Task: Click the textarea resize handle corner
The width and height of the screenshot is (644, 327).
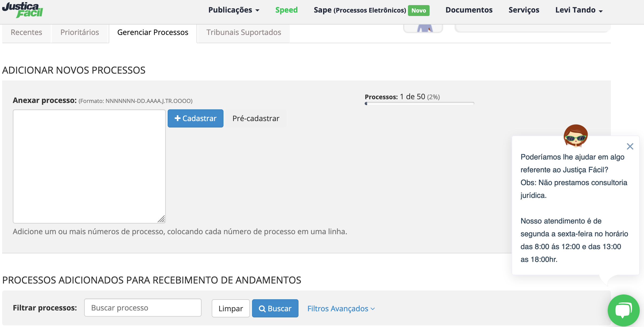Action: point(162,219)
